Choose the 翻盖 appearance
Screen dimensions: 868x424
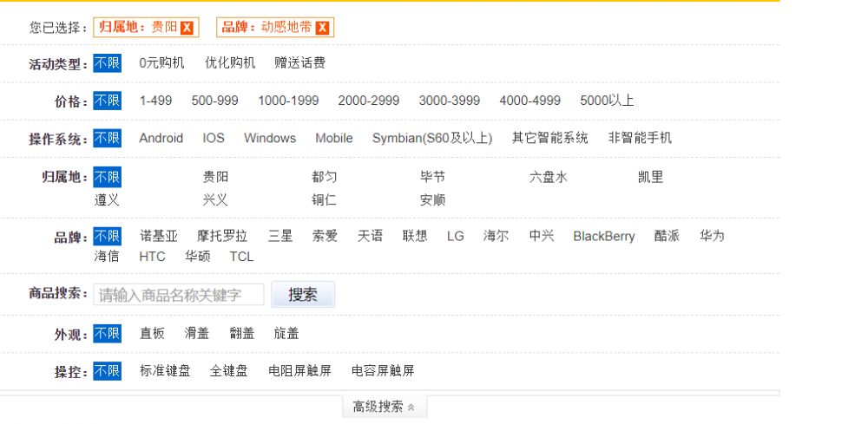242,334
